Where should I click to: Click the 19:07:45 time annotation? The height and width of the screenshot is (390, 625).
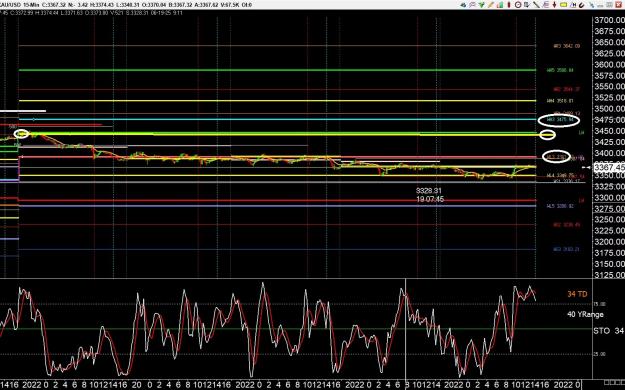pyautogui.click(x=430, y=199)
